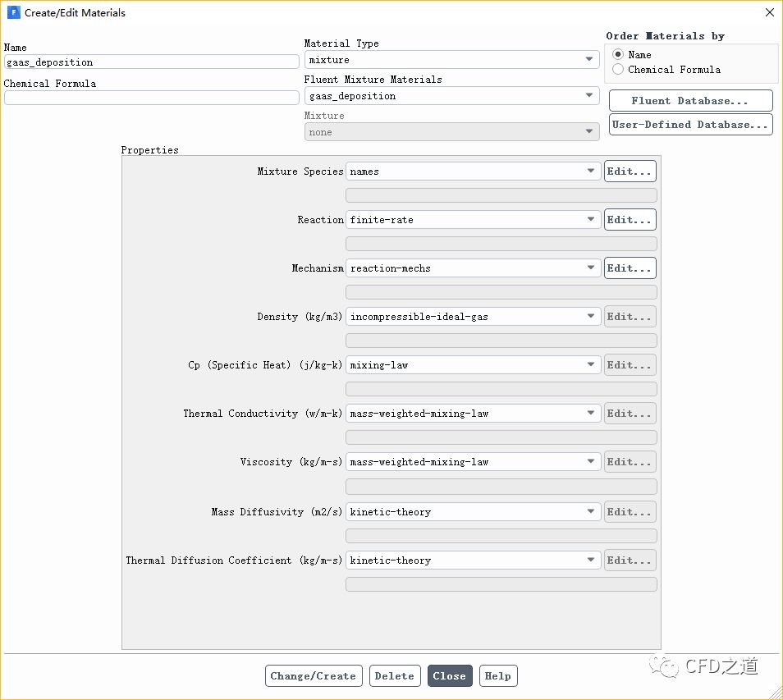Expand the Fluent Mixture Materials dropdown
The height and width of the screenshot is (700, 783).
pos(451,96)
